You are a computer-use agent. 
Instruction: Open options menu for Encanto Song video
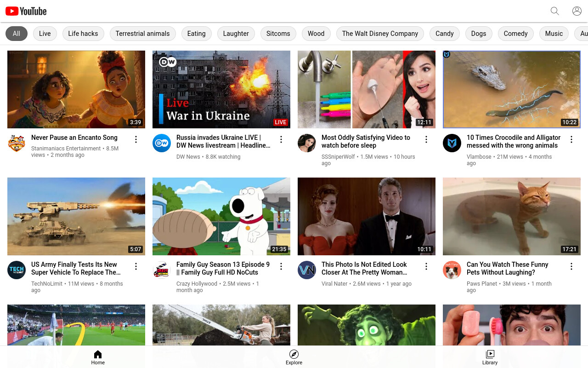point(136,139)
